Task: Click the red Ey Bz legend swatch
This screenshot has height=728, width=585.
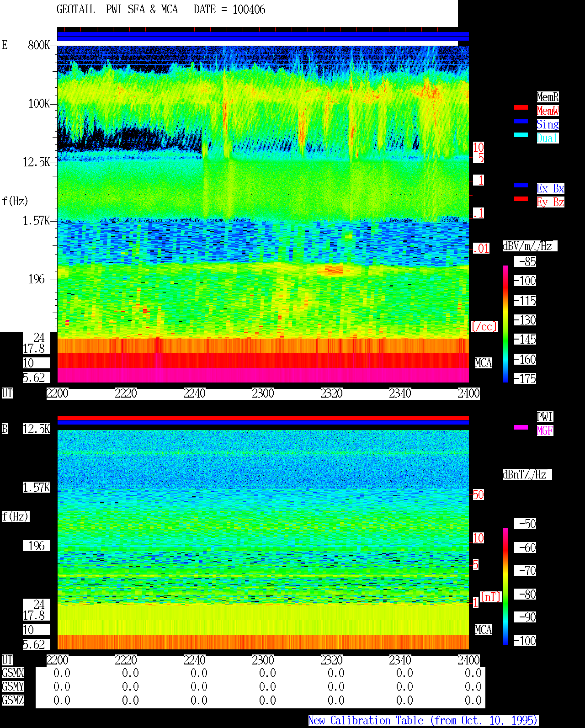Action: pyautogui.click(x=521, y=199)
